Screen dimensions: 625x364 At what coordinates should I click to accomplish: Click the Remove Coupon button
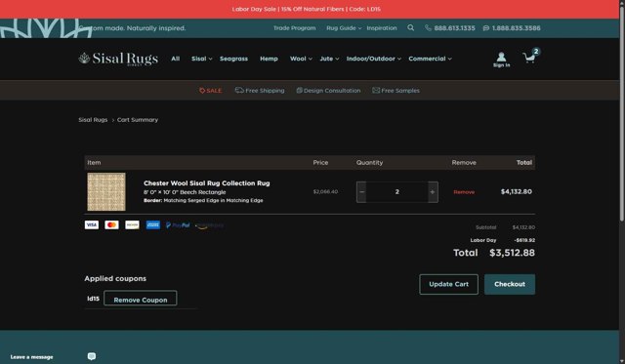pyautogui.click(x=141, y=299)
